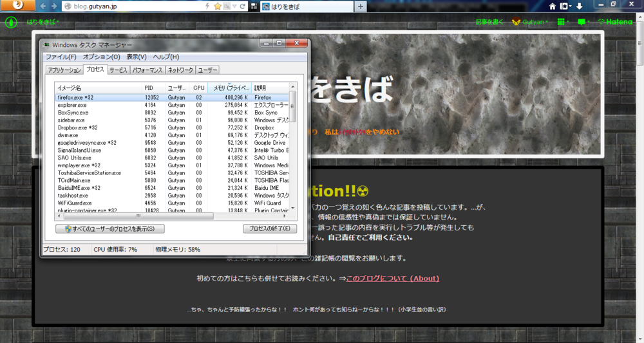This screenshot has height=343, width=644.
Task: Expand the はりをきば blog dropdown
Action: pyautogui.click(x=43, y=22)
